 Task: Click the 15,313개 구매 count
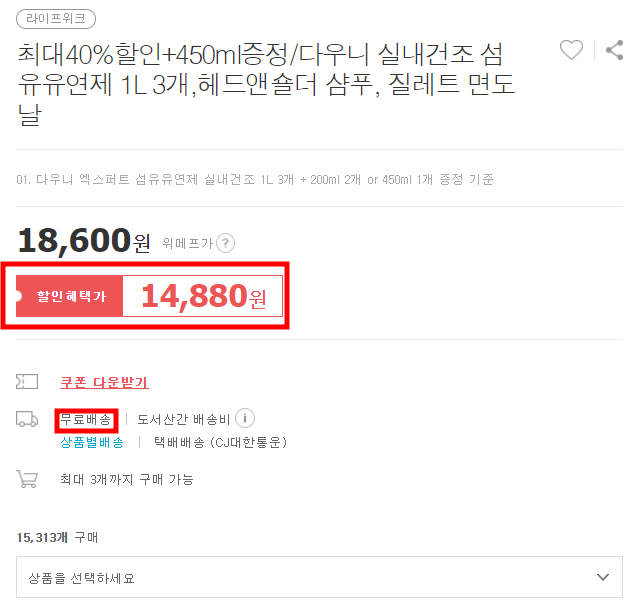(57, 538)
